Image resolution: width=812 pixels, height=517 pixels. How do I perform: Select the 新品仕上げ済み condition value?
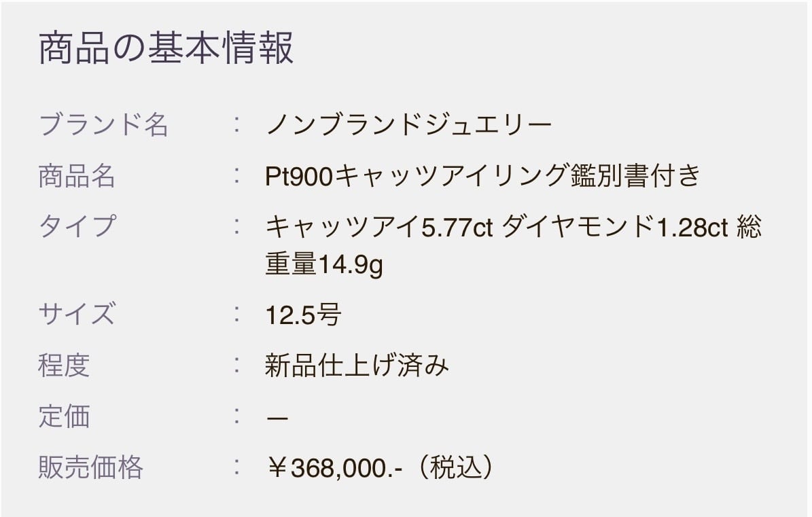(x=357, y=366)
